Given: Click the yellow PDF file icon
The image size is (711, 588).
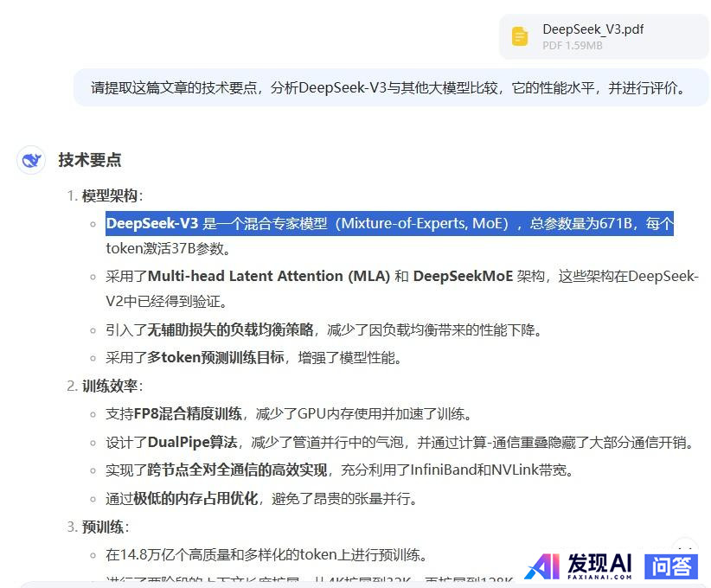Looking at the screenshot, I should [520, 36].
